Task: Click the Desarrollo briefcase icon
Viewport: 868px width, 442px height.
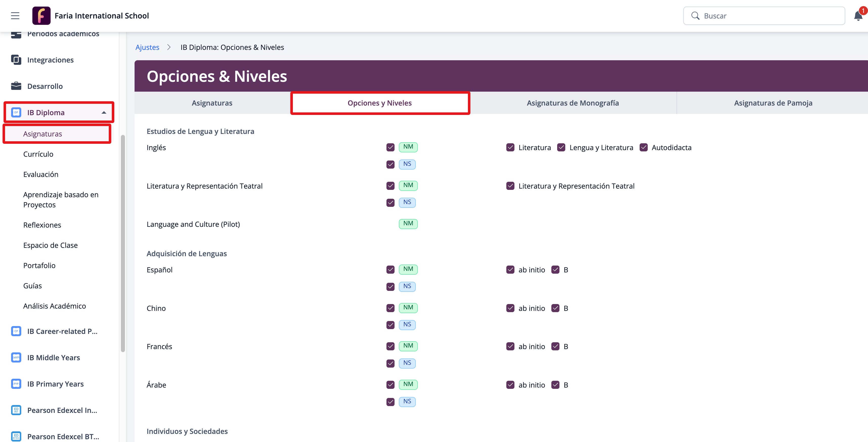Action: pos(16,86)
